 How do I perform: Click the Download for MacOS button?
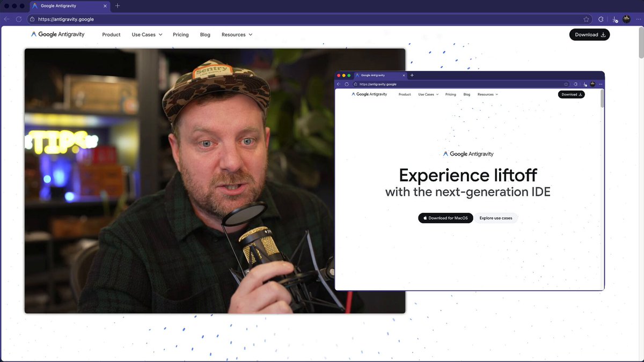pos(445,218)
